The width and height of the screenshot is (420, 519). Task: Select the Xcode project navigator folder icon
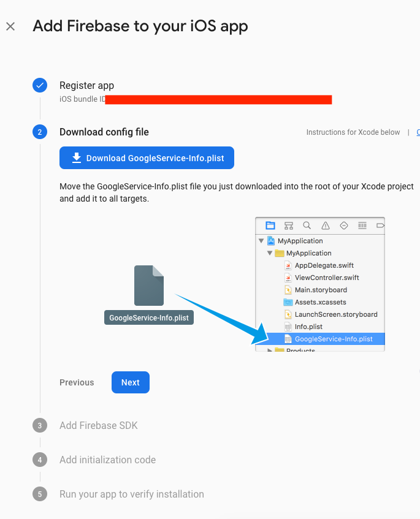270,225
